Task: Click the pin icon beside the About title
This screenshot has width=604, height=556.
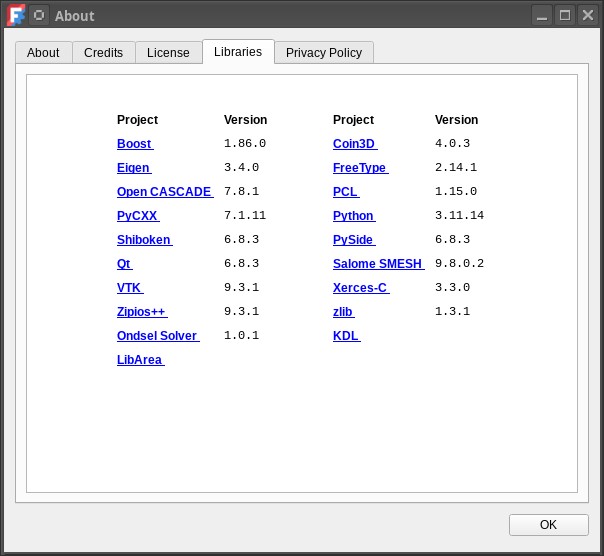Action: (39, 15)
